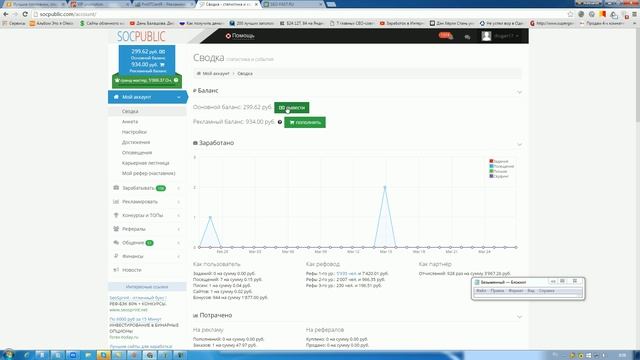The width and height of the screenshot is (640, 360).
Task: Reload the page with browser refresh
Action: click(25, 14)
